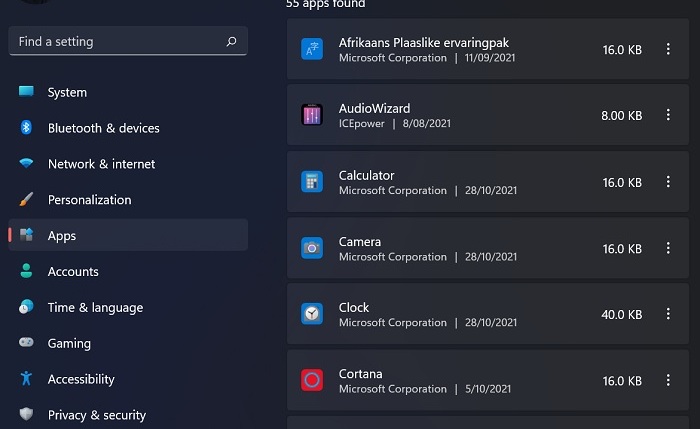Click the AudioWizard app icon
The image size is (700, 429).
click(312, 115)
